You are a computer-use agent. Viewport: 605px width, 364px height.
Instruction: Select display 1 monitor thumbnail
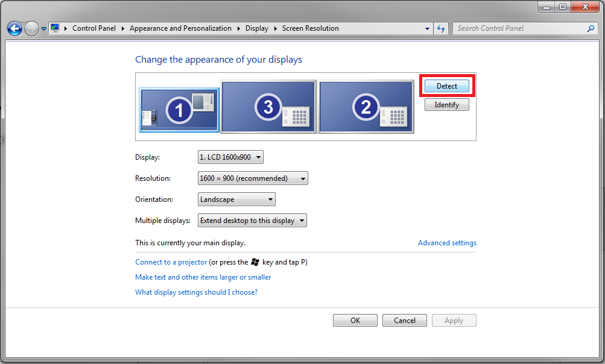click(x=179, y=109)
